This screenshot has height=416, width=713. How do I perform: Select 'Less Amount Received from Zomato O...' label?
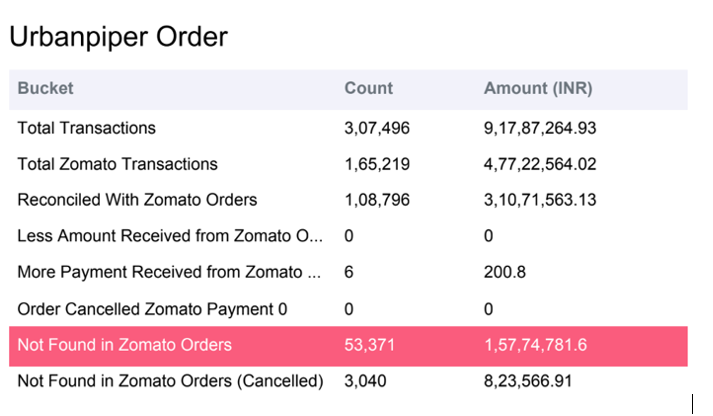click(x=170, y=236)
